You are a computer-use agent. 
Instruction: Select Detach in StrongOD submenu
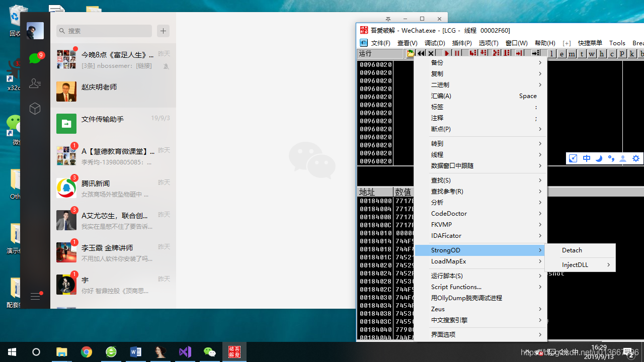pos(580,250)
